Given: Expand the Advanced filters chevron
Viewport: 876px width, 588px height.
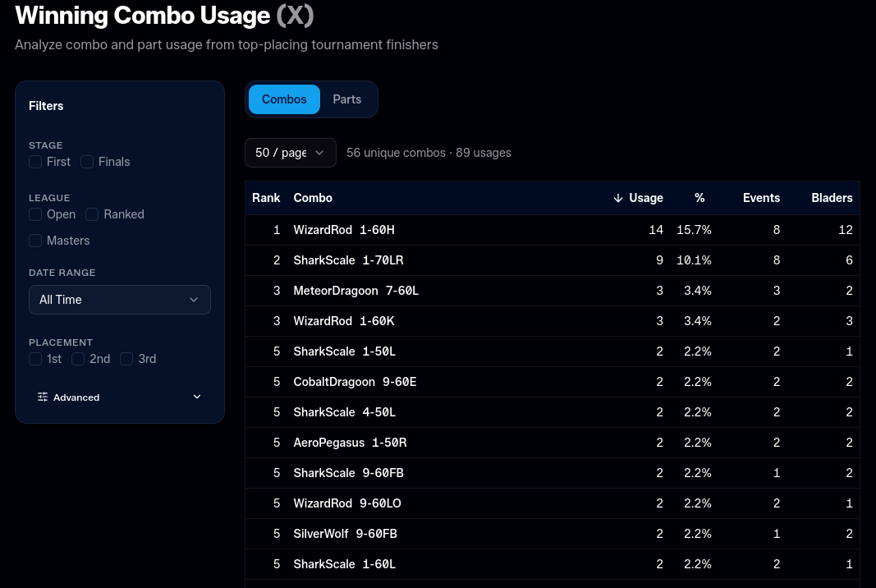Looking at the screenshot, I should [x=197, y=397].
